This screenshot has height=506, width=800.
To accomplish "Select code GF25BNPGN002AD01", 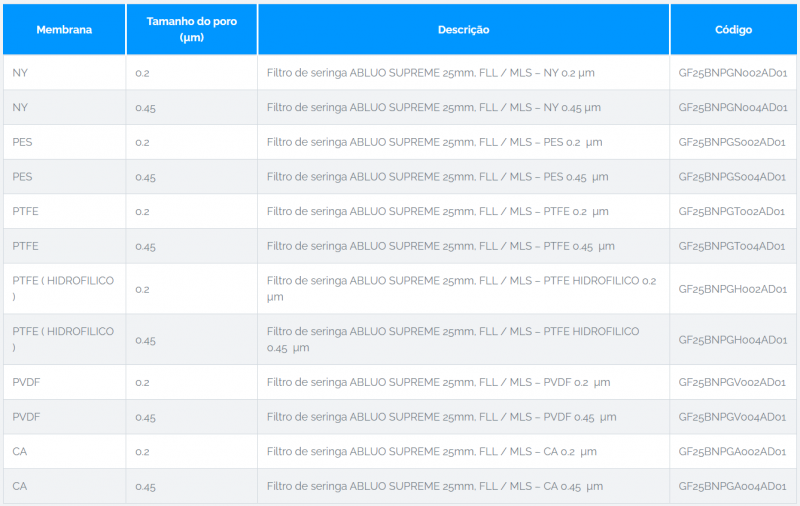I will pos(733,73).
